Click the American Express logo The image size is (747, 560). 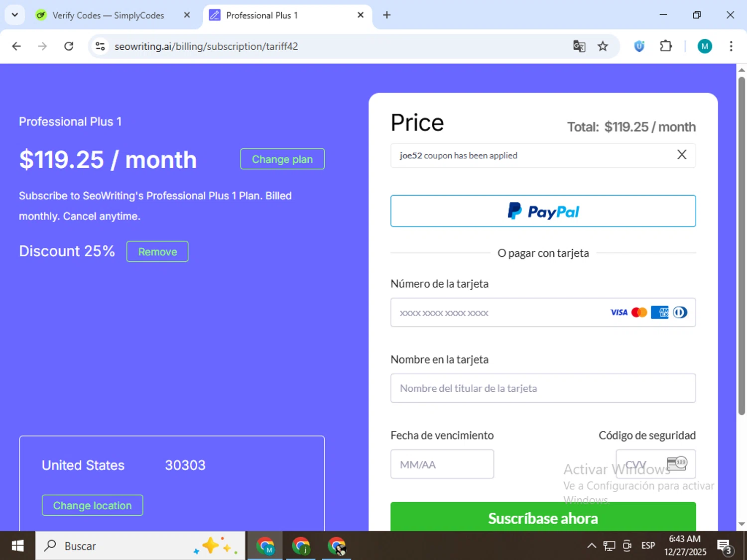click(660, 313)
